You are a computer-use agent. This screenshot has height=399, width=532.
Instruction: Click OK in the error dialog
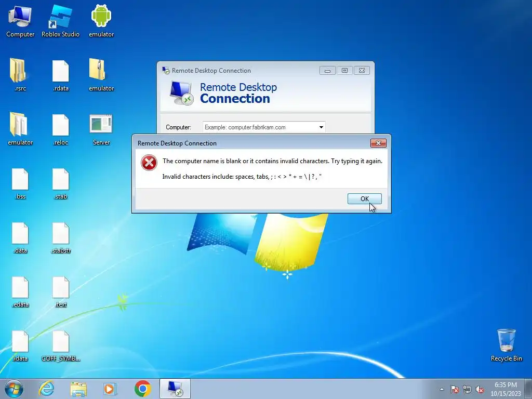[x=364, y=199]
